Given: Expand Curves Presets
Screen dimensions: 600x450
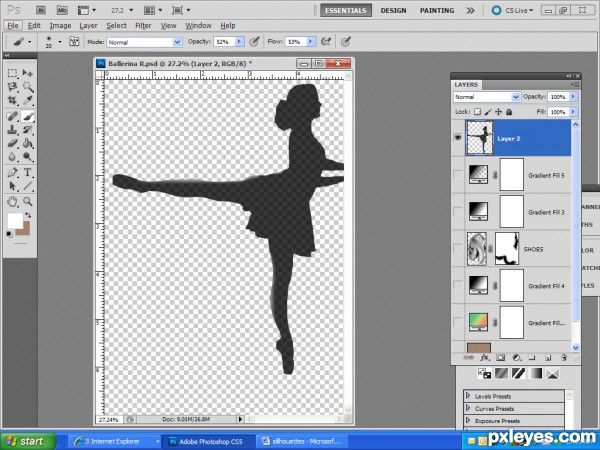Looking at the screenshot, I should coord(468,408).
